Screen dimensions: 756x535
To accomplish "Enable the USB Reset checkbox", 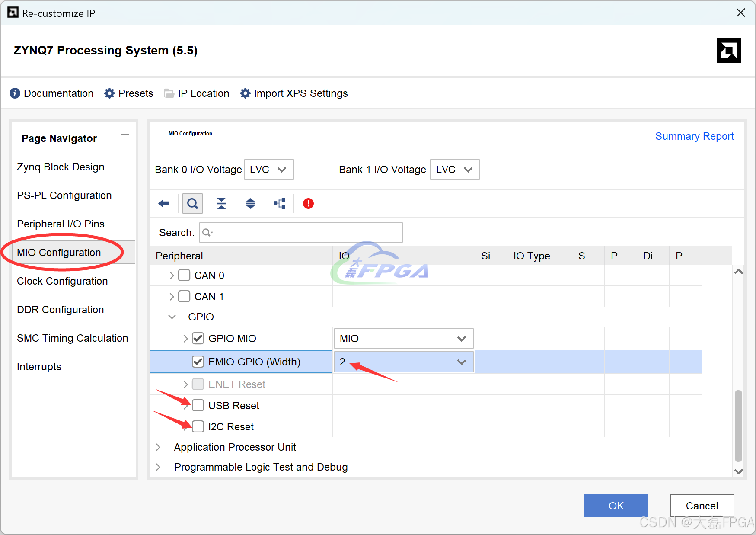I will [x=198, y=405].
